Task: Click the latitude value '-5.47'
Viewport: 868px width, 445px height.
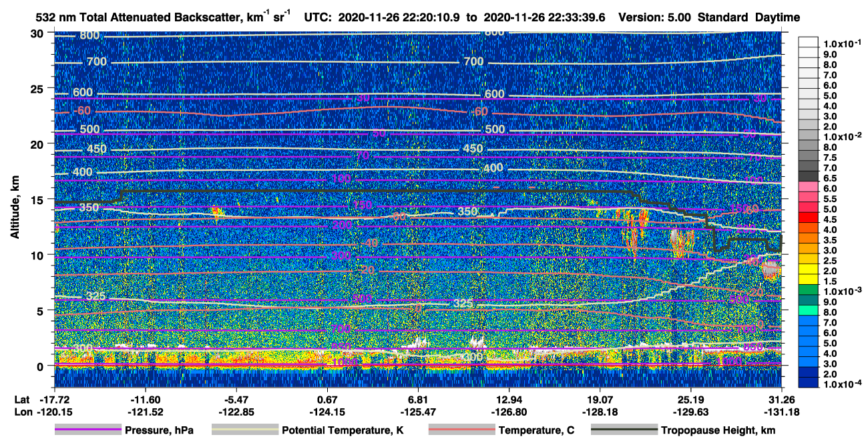Action: point(236,398)
